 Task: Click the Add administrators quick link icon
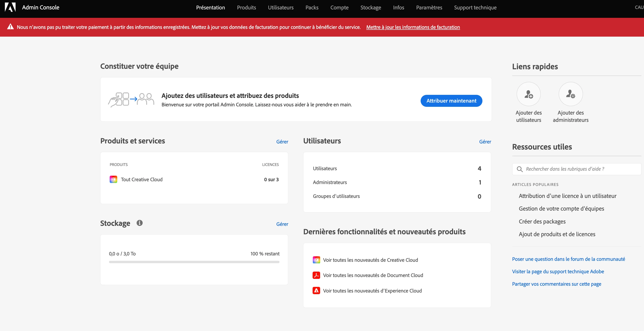pos(570,94)
